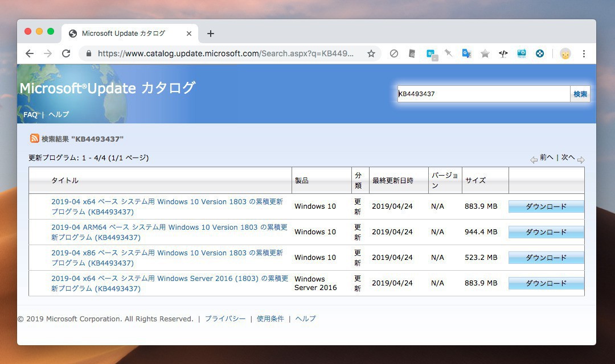Sort results by 最終更新日時 column header

(392, 180)
